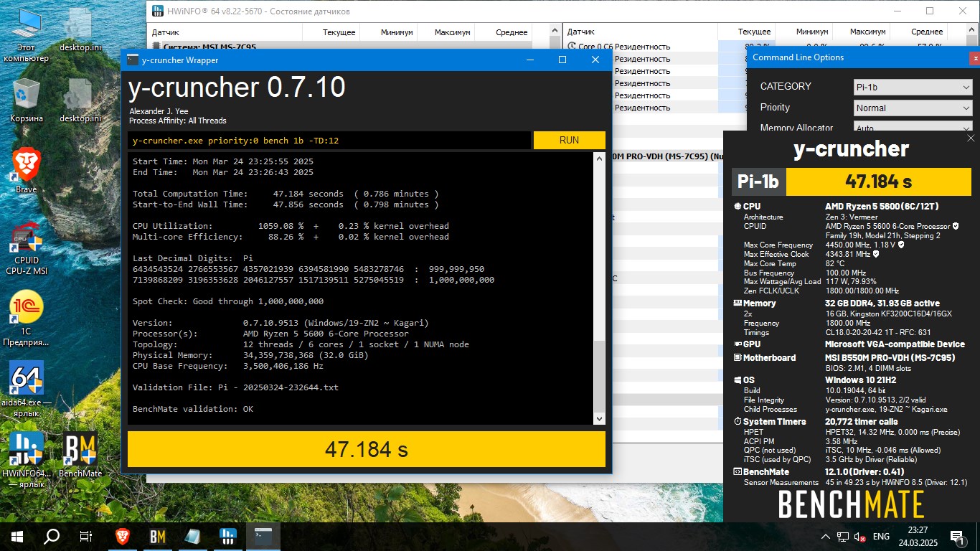Click the Pi-1b label in BenchMate panel
The width and height of the screenshot is (980, 551).
coord(758,182)
